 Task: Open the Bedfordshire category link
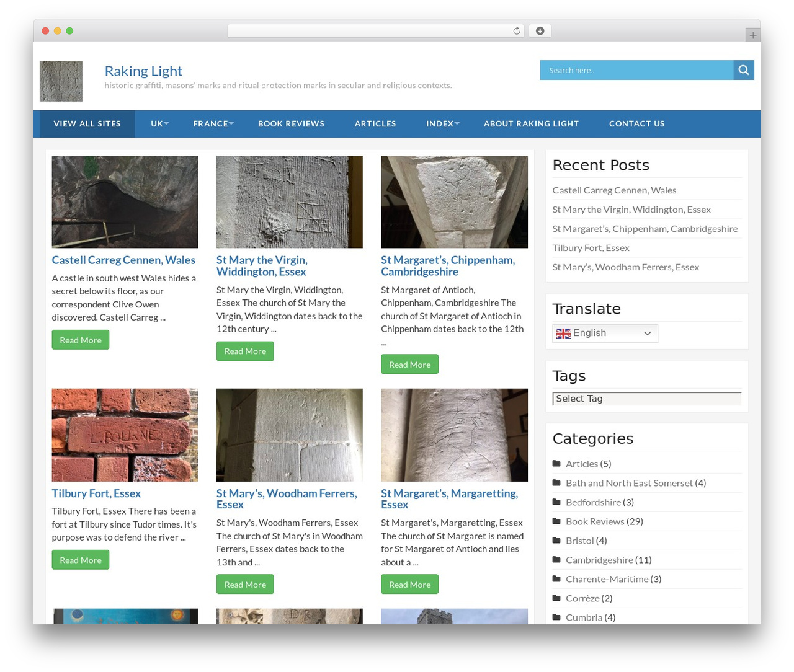click(x=593, y=502)
